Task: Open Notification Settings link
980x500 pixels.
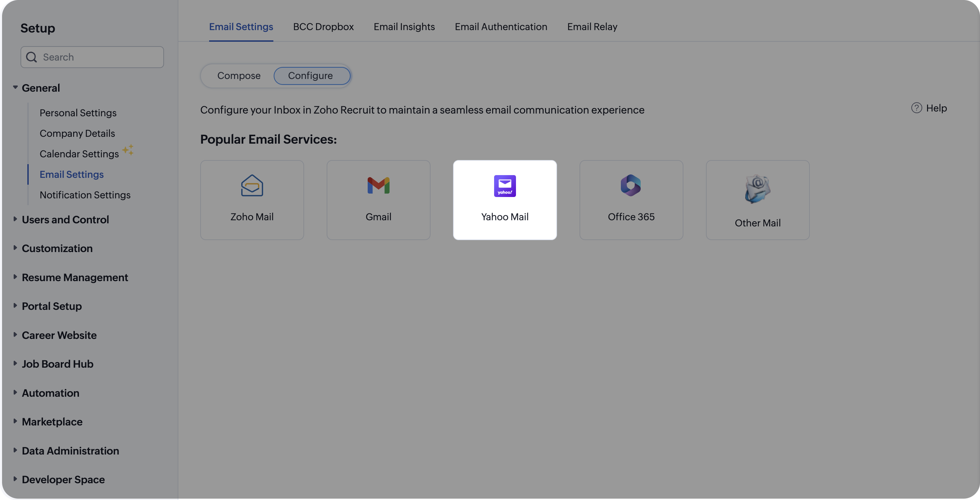Action: [85, 195]
